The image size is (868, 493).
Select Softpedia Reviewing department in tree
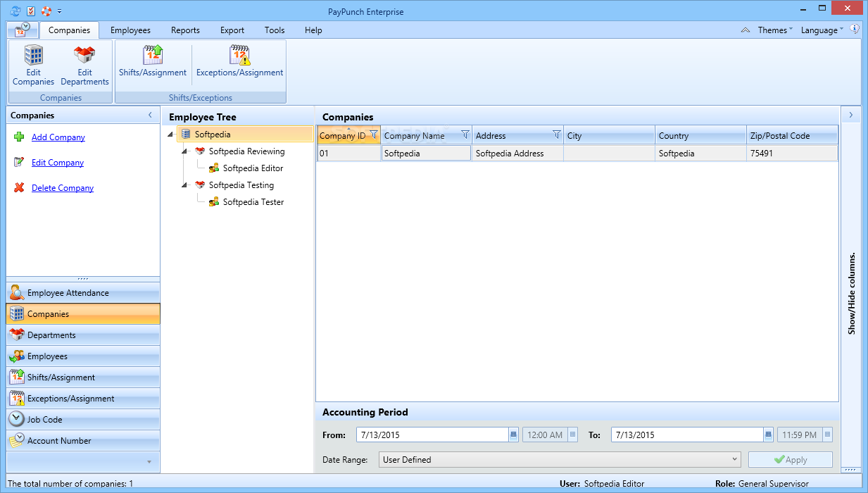coord(246,151)
